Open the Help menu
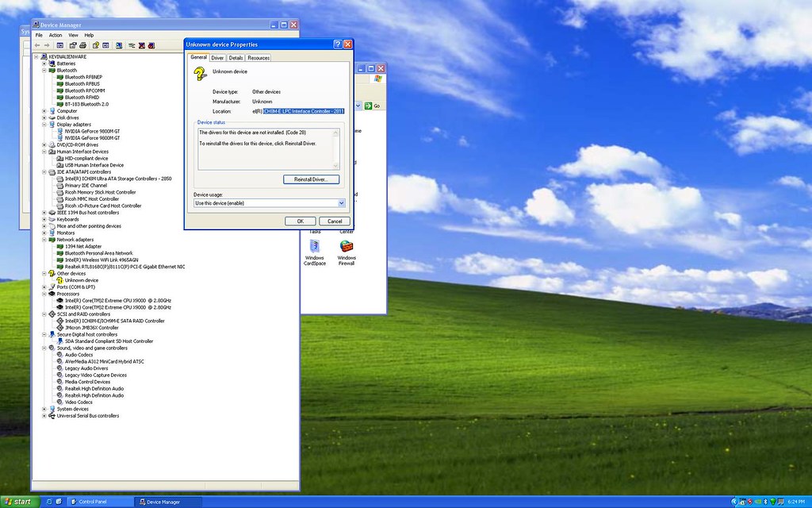The image size is (812, 508). 89,35
